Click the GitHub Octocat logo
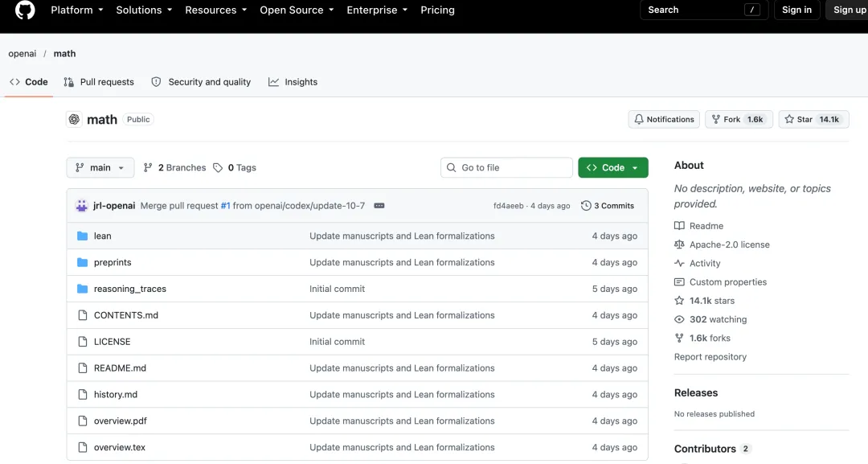 (25, 10)
